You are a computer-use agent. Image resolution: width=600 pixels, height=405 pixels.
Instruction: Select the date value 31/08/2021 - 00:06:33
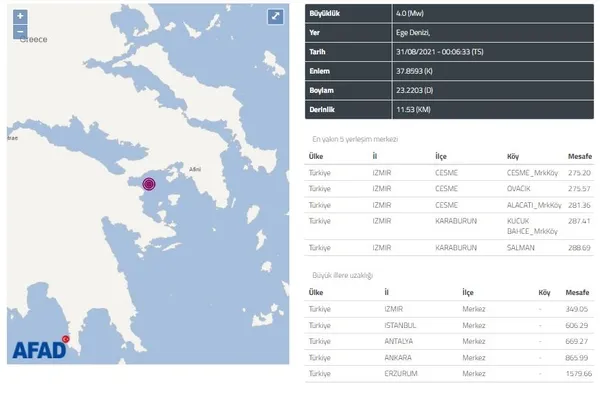pos(440,52)
